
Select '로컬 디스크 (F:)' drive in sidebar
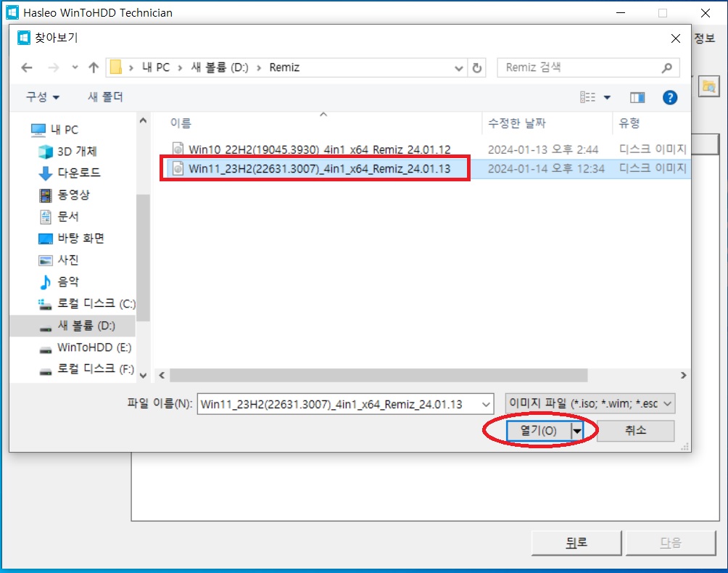[x=87, y=369]
